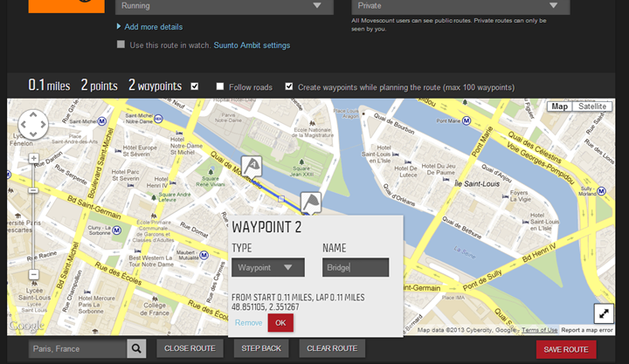Image resolution: width=629 pixels, height=364 pixels.
Task: Click Square Jean XXIII park icon
Action: click(301, 161)
